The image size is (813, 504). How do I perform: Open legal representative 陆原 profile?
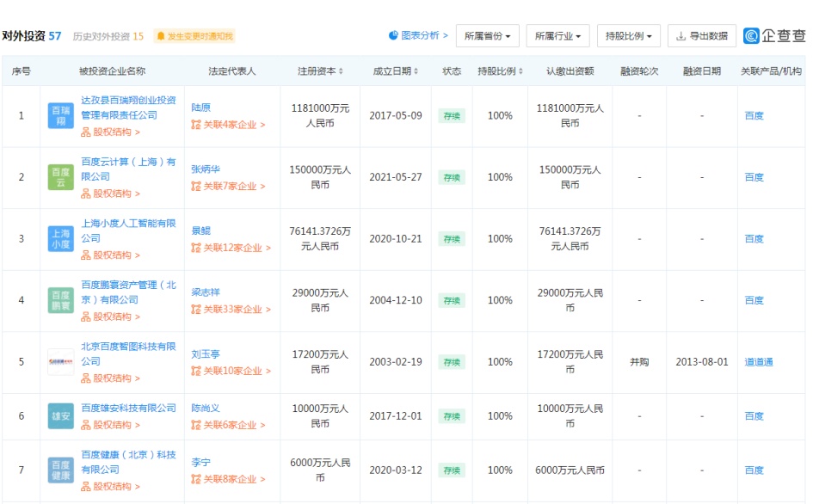click(x=200, y=108)
